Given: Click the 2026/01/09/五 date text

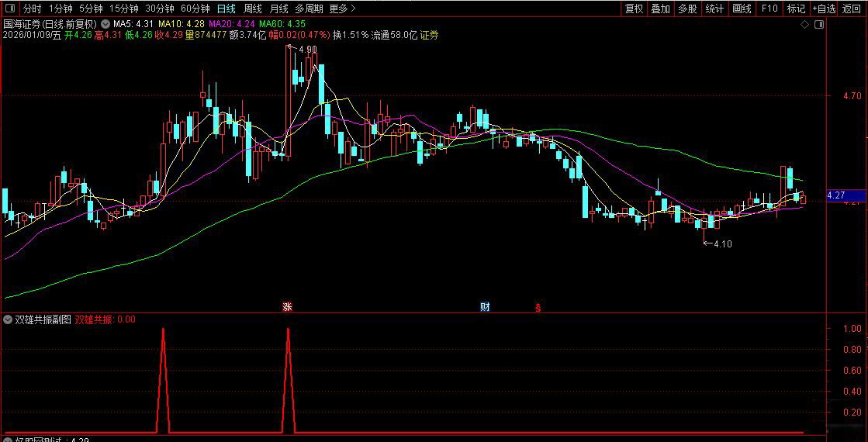Looking at the screenshot, I should pos(32,35).
